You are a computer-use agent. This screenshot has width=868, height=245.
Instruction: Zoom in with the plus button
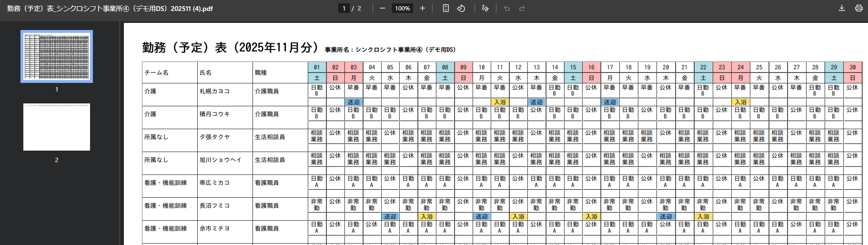(422, 9)
